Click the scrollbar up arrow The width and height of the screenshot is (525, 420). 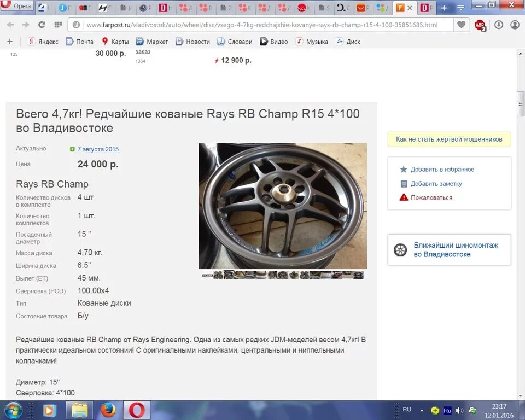pyautogui.click(x=520, y=54)
